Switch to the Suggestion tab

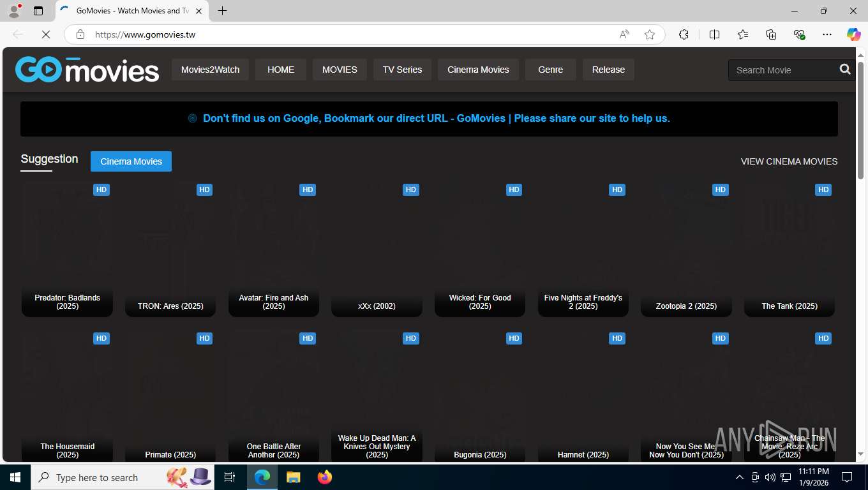pyautogui.click(x=49, y=159)
